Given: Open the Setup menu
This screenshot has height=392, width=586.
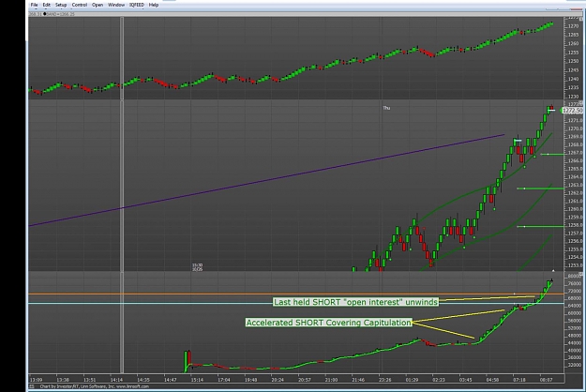Looking at the screenshot, I should click(x=61, y=5).
